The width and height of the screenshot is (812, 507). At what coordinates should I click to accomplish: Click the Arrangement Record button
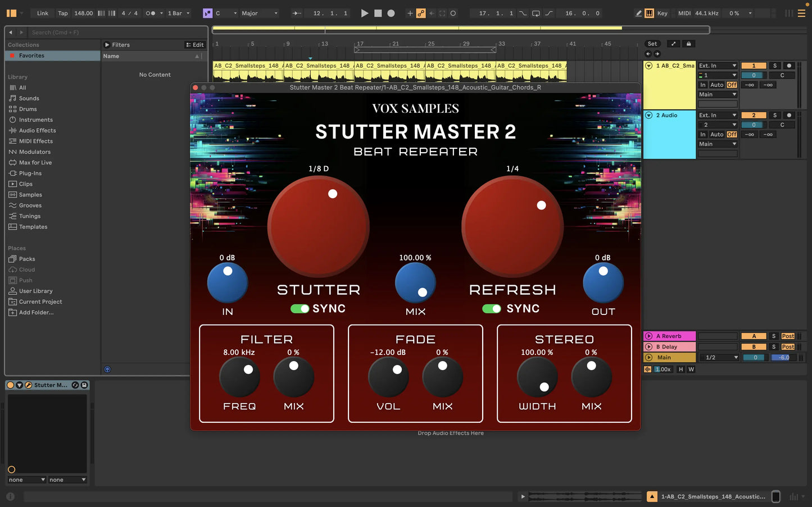pos(391,13)
